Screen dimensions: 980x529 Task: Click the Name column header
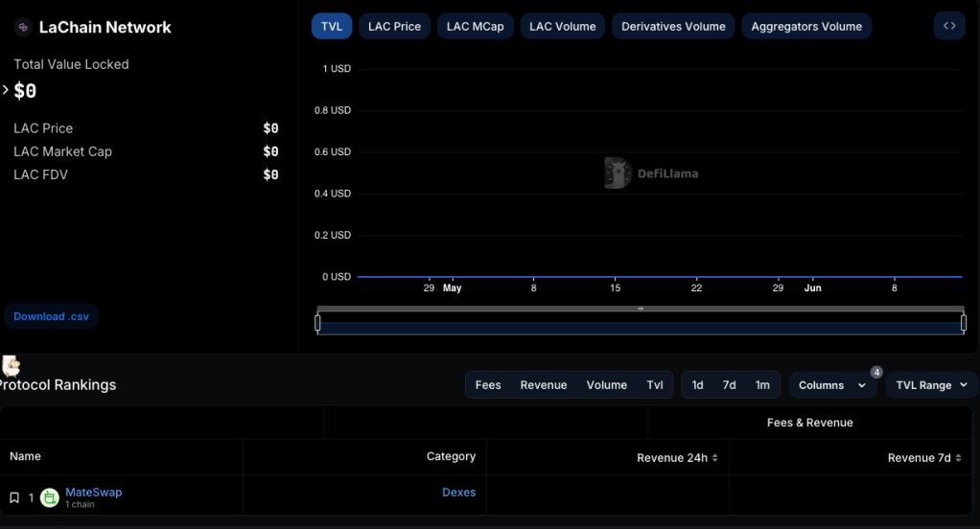coord(26,456)
